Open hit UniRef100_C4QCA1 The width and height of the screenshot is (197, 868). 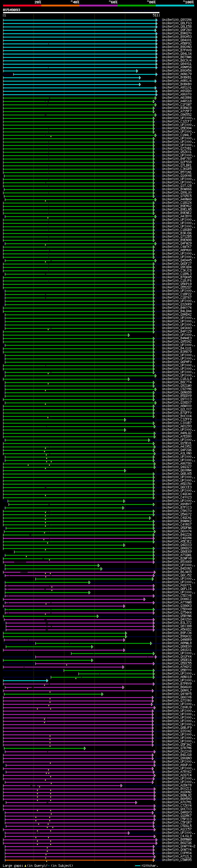(x=176, y=518)
